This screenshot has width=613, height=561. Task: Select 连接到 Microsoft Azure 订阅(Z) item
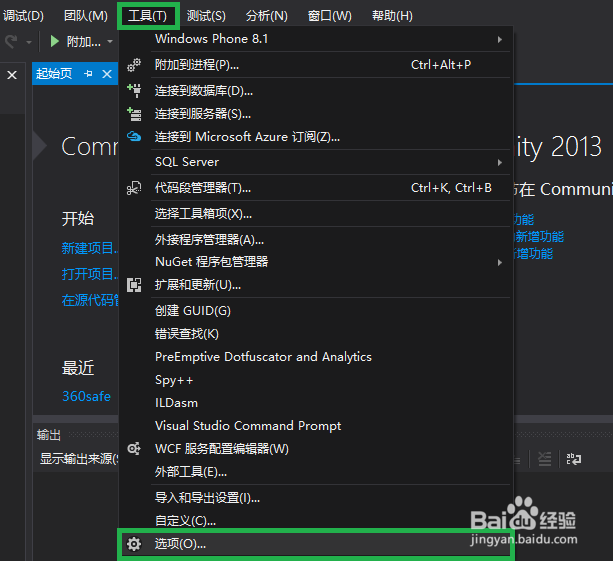316,137
